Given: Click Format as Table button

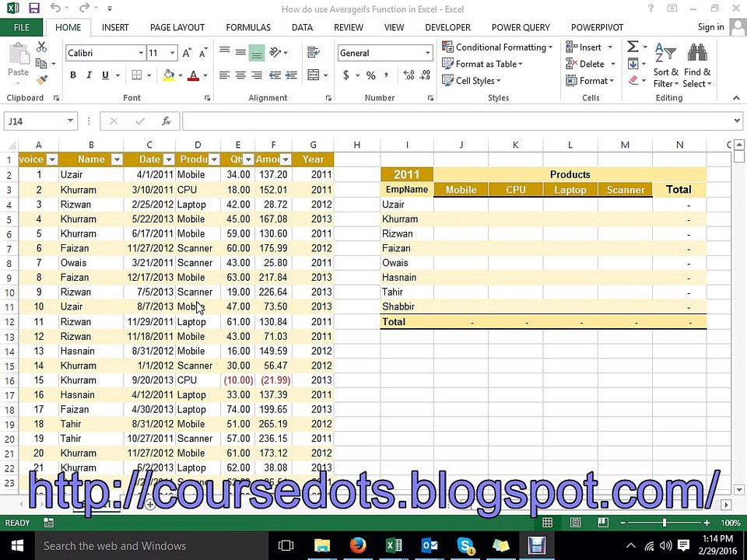Looking at the screenshot, I should click(482, 64).
